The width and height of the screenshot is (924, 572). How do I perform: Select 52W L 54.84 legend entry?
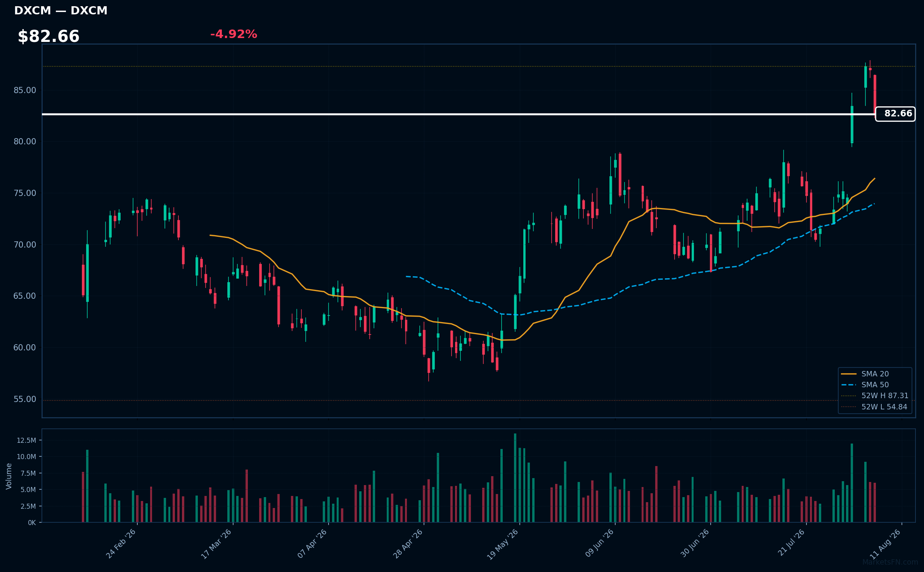click(875, 407)
